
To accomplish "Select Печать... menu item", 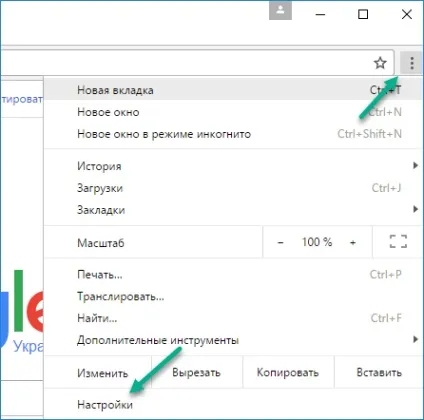I will [233, 274].
